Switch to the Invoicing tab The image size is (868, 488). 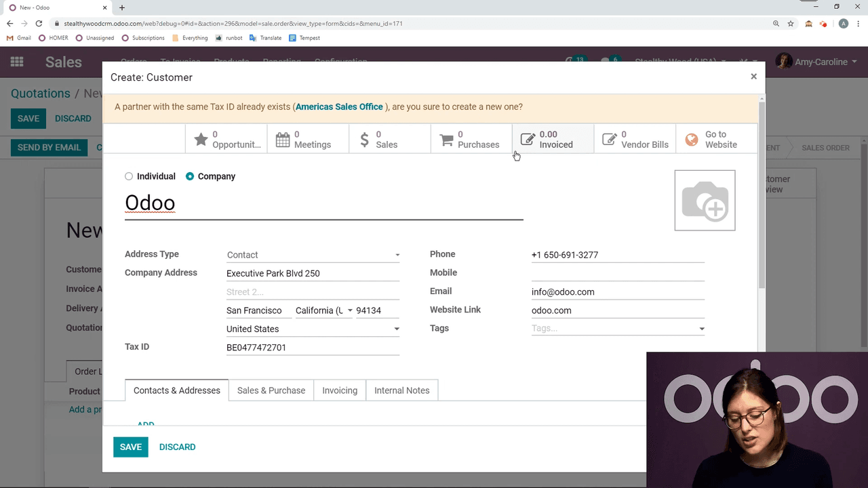pyautogui.click(x=340, y=390)
